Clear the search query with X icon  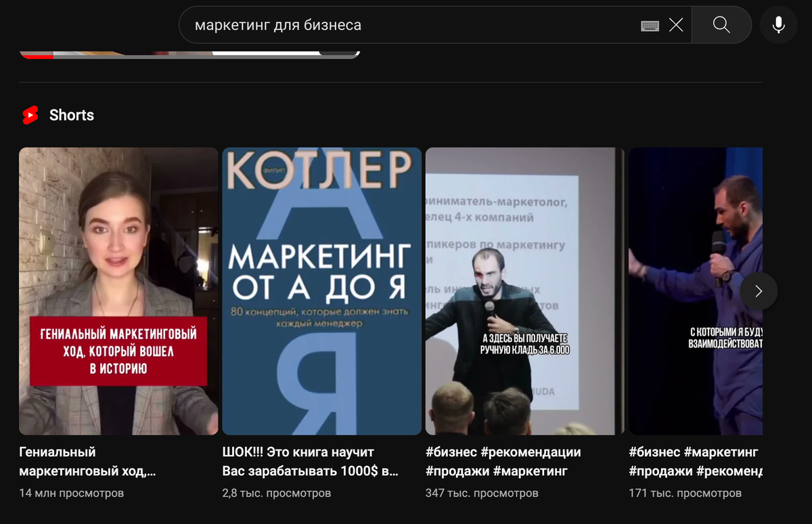676,25
